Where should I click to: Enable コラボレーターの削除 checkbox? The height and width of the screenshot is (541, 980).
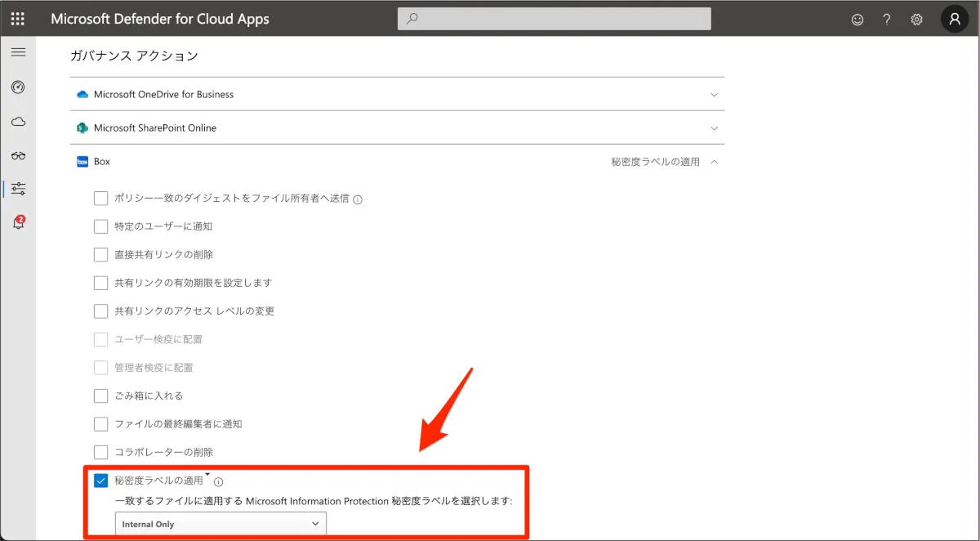tap(101, 452)
